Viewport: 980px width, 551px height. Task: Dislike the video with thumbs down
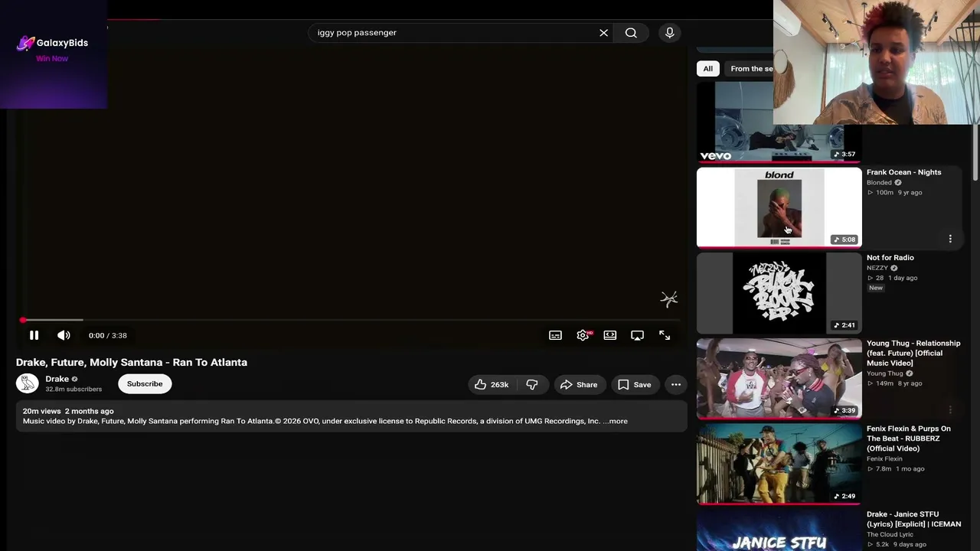(x=531, y=384)
